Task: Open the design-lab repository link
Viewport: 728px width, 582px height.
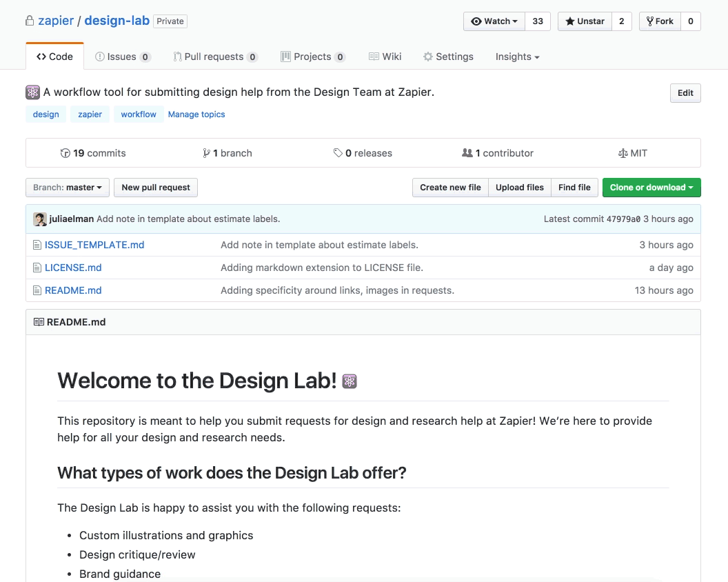Action: [x=117, y=21]
